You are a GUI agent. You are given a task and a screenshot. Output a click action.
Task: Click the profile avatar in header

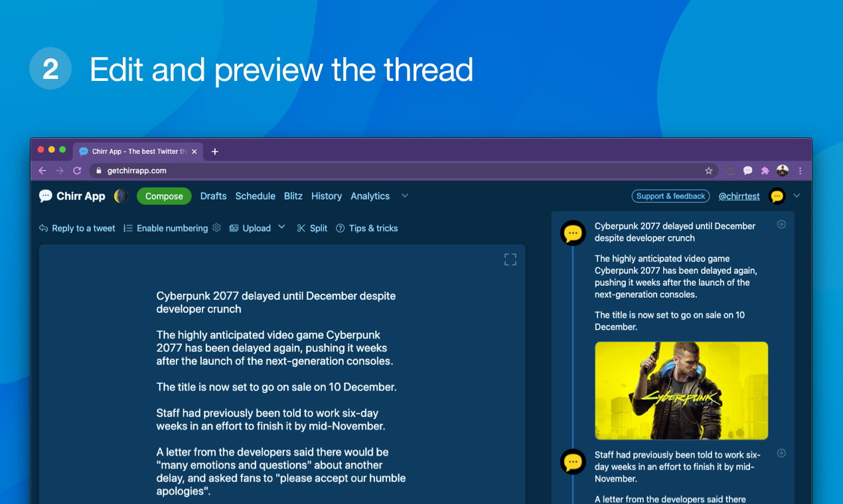pyautogui.click(x=777, y=196)
